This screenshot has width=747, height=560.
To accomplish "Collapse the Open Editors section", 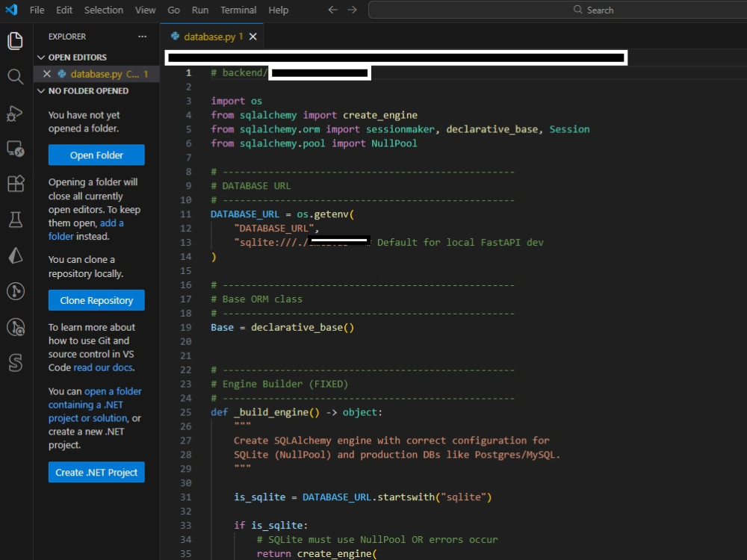I will [x=41, y=57].
